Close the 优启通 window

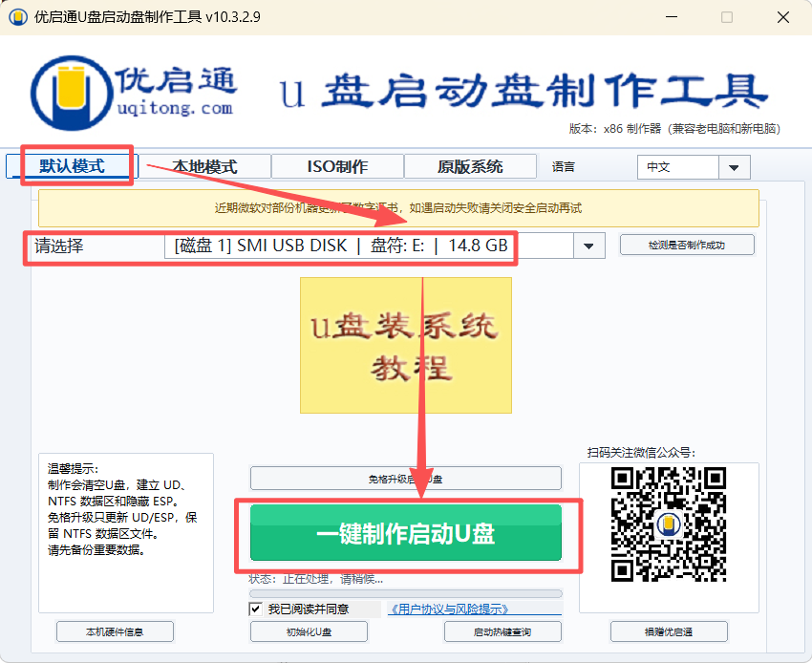coord(783,17)
